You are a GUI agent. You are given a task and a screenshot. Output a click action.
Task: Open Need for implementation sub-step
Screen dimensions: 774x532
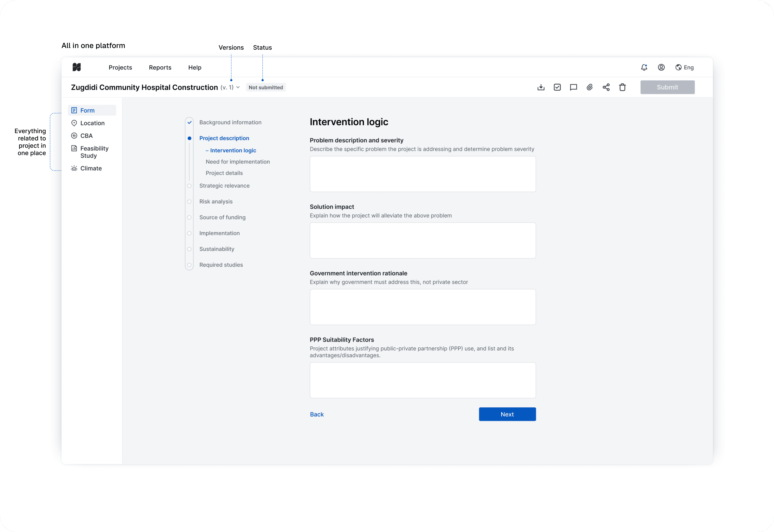pos(238,162)
